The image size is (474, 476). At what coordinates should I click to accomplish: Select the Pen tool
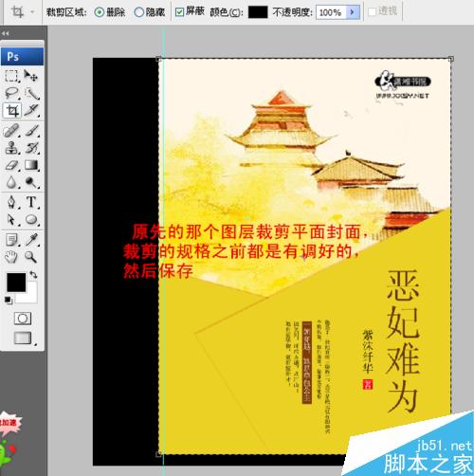click(11, 202)
